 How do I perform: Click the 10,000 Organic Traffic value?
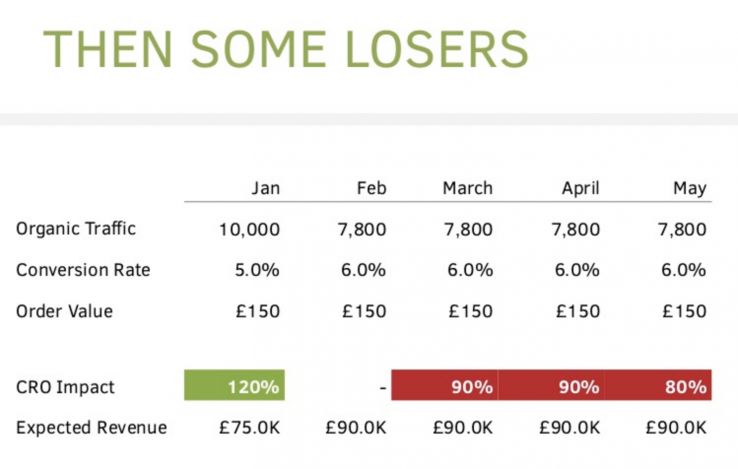pos(249,229)
